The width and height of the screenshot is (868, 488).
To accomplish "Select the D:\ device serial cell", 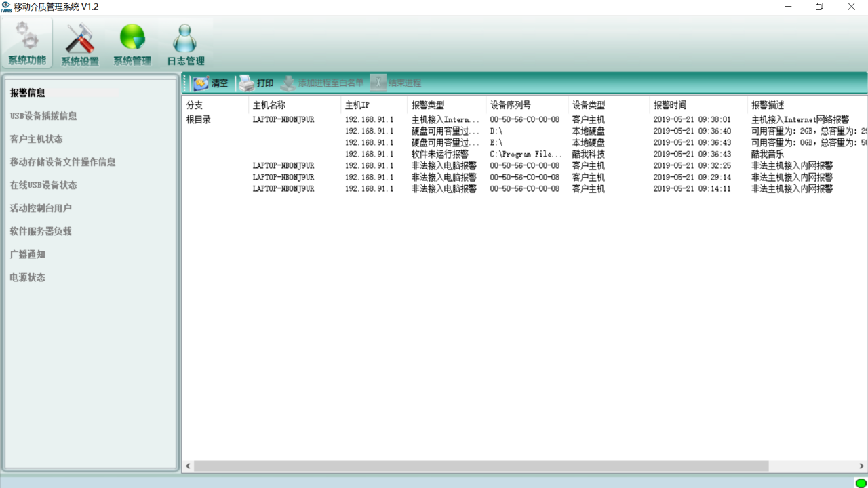I will [x=496, y=131].
